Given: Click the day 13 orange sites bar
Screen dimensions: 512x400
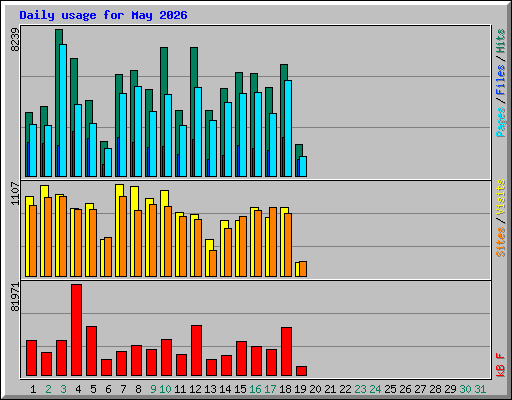Looking at the screenshot, I should pos(213,263).
